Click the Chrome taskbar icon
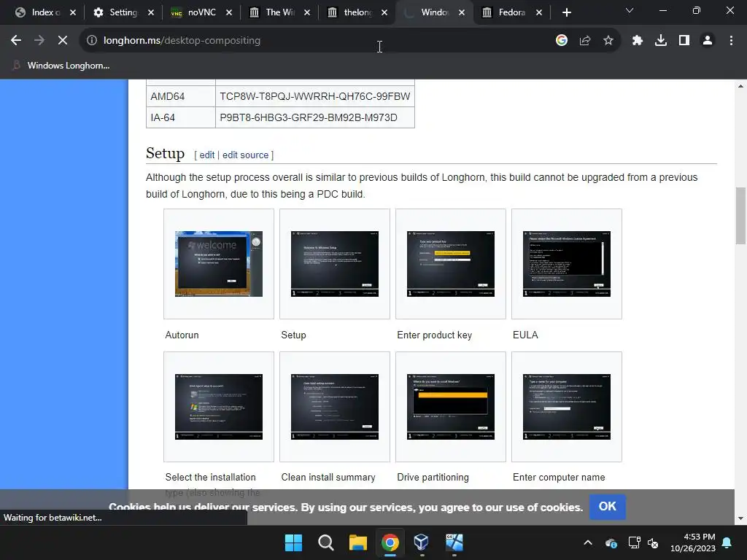The image size is (747, 560). 390,542
